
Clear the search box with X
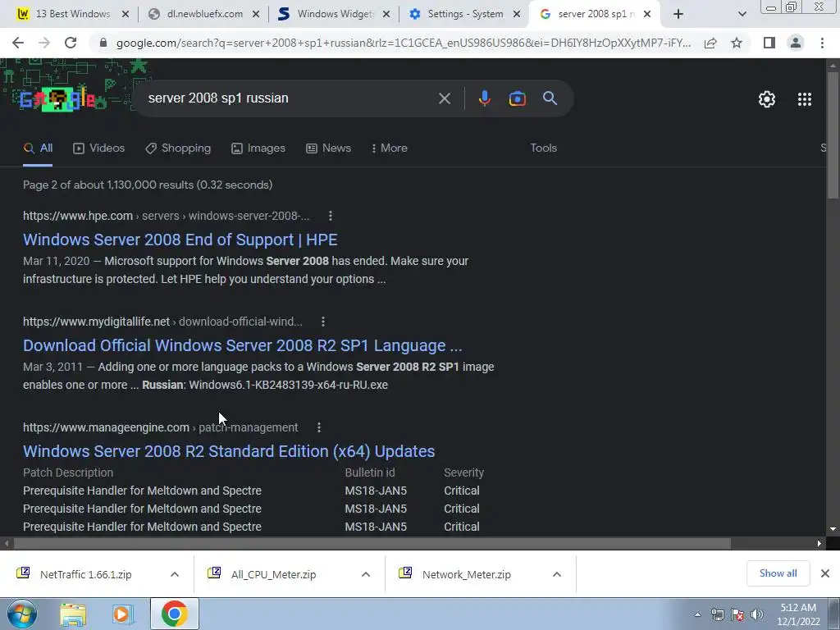click(x=444, y=98)
